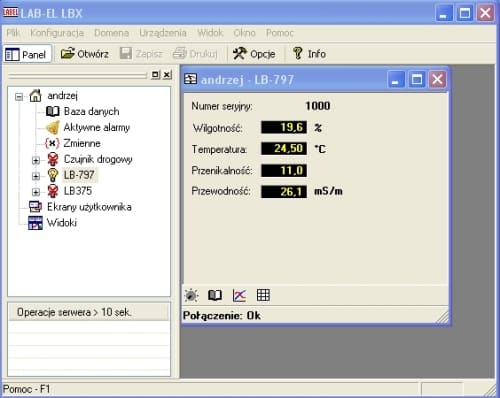Viewport: 500px width, 398px height.
Task: Open the book icon in LB-797 window
Action: 215,295
